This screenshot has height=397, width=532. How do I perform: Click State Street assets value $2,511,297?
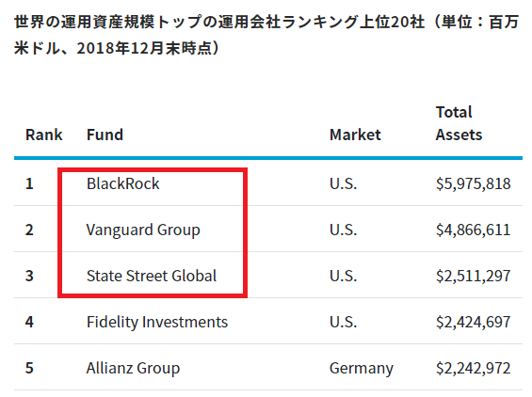coord(474,276)
